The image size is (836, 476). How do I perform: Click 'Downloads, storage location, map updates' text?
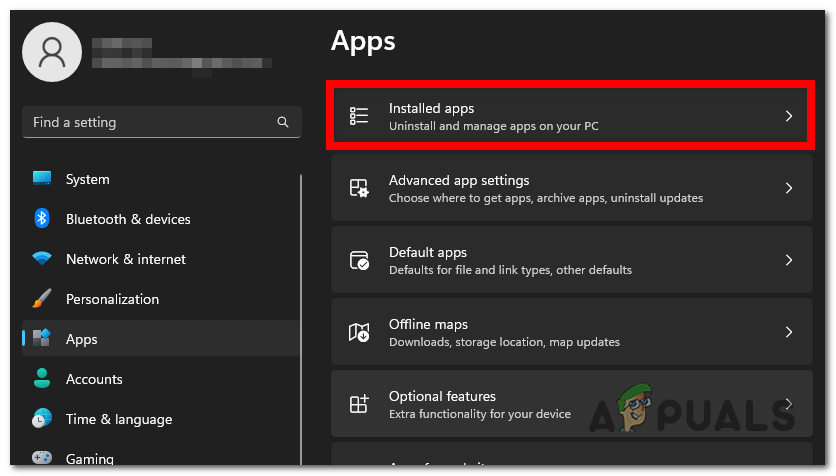coord(504,342)
